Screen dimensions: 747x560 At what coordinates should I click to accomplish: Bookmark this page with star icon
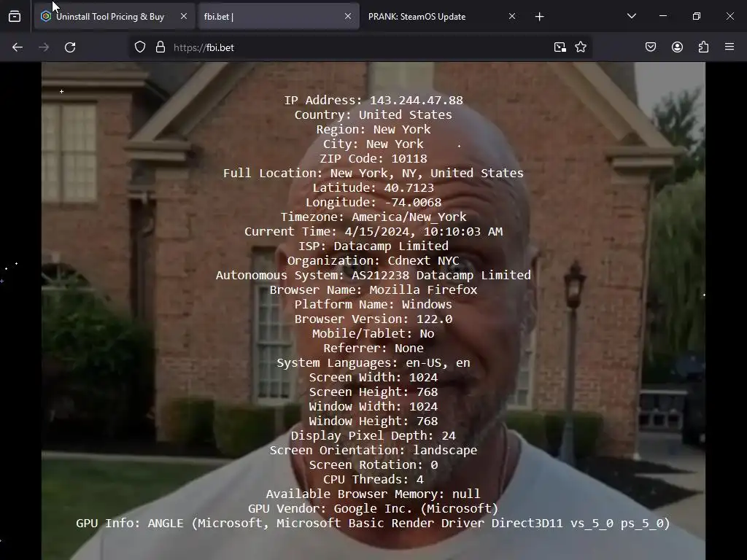pyautogui.click(x=581, y=47)
